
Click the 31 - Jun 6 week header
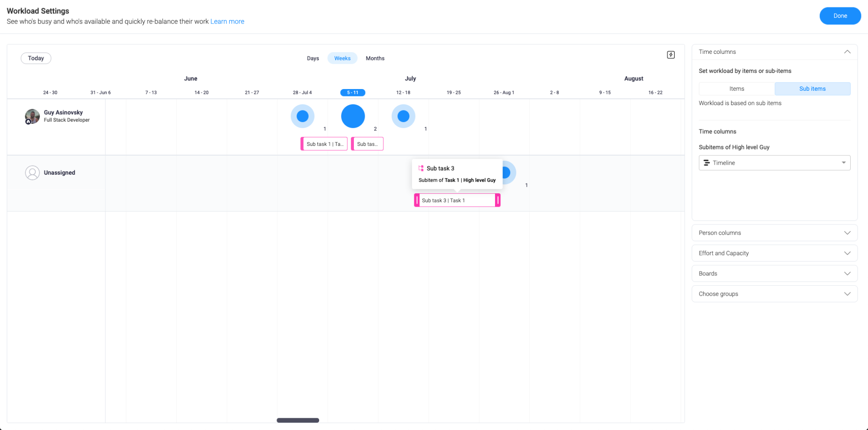point(101,93)
